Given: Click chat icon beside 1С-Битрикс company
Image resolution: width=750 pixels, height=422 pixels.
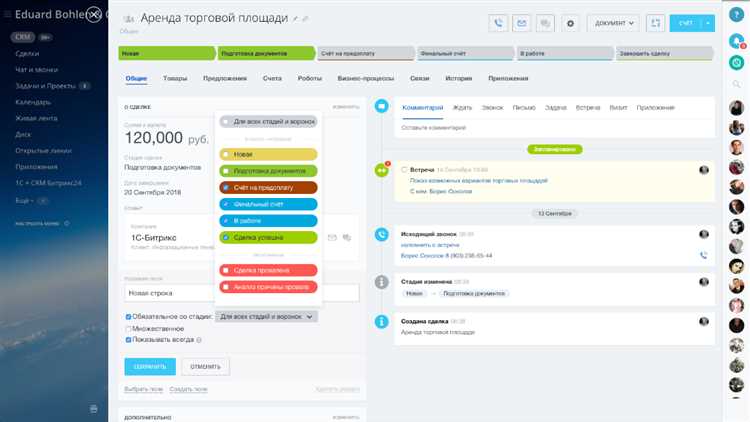Looking at the screenshot, I should (x=347, y=237).
